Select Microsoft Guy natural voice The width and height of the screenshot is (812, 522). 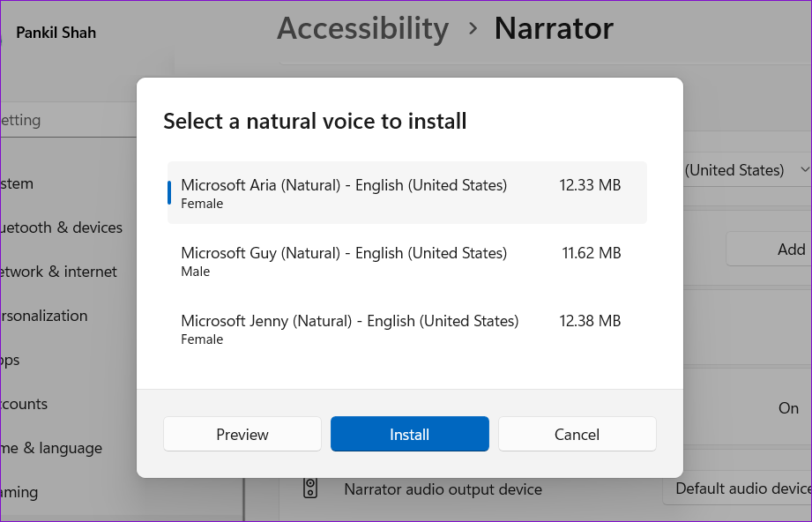[407, 260]
